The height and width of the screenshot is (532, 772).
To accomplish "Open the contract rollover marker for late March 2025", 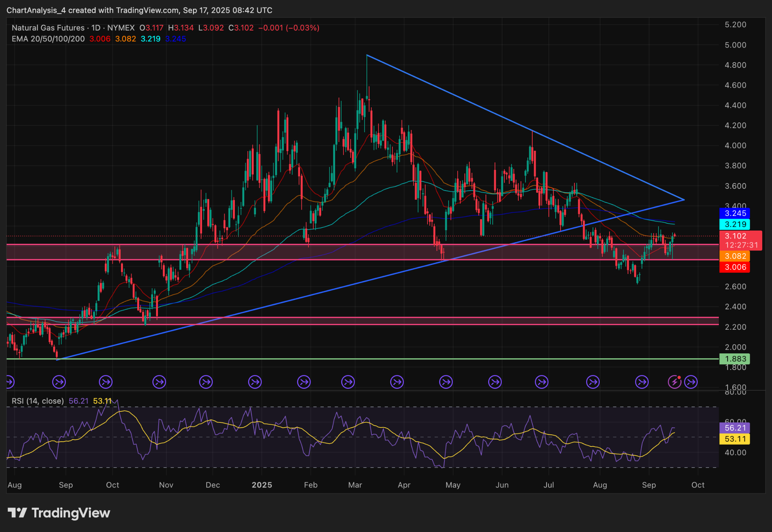I will coord(397,382).
